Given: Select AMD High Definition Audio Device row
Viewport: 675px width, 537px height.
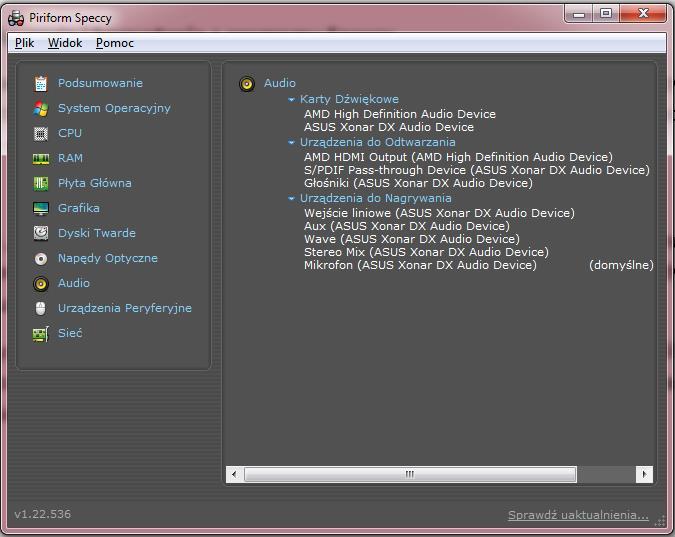Looking at the screenshot, I should tap(400, 114).
